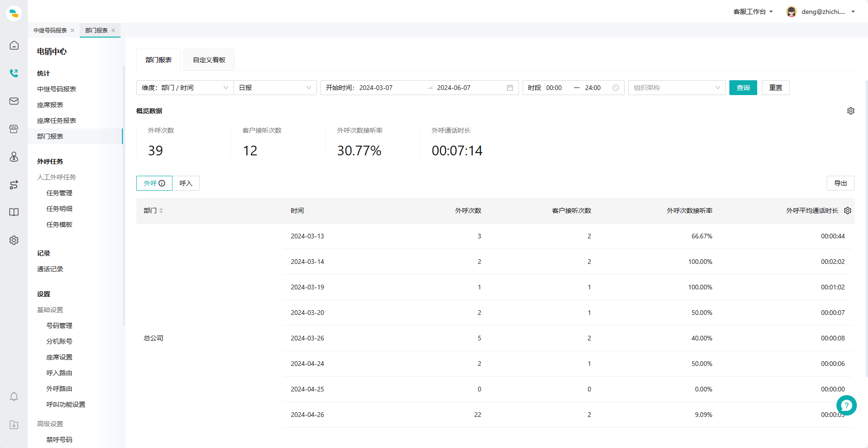Open 外呼路由 menu item
The image size is (868, 448).
pos(59,389)
